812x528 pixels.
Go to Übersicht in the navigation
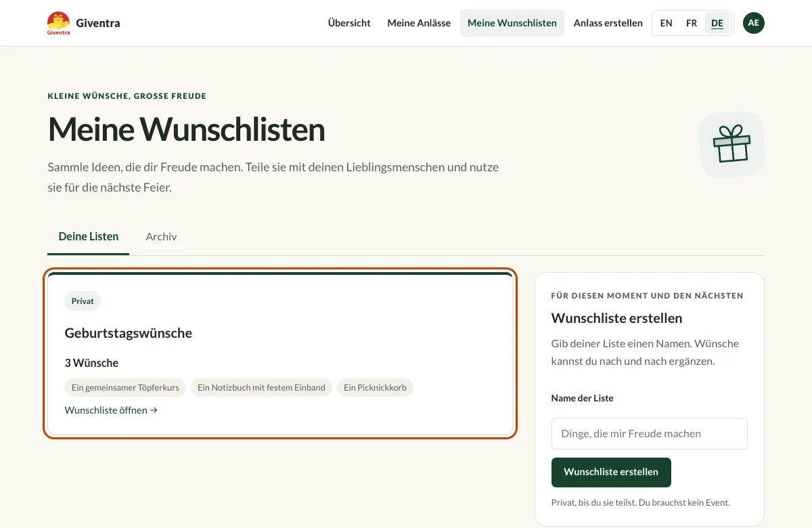[349, 23]
